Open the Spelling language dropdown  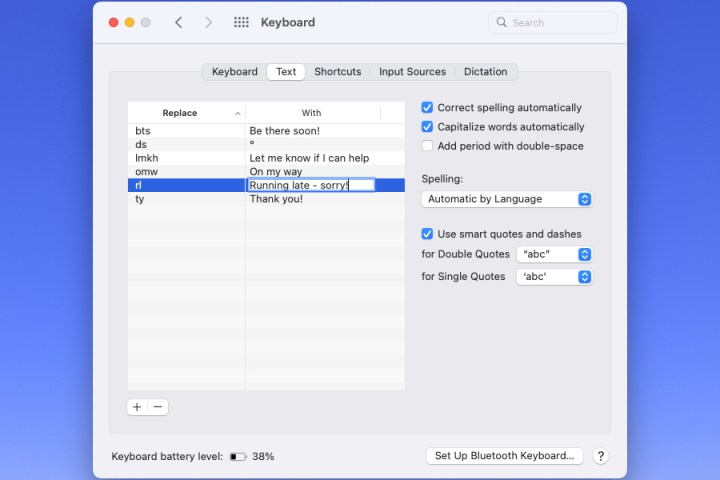click(507, 199)
